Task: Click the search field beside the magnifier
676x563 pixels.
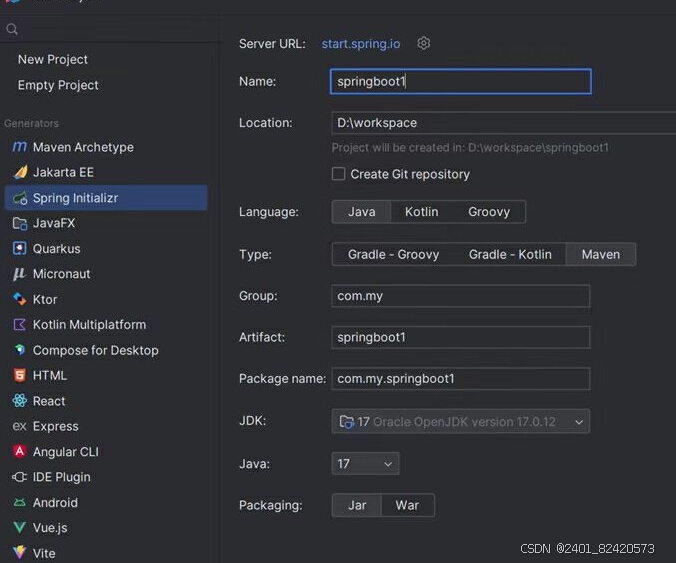Action: 119,29
